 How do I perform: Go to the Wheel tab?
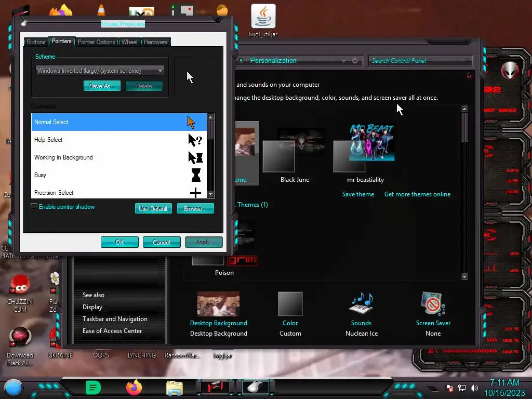coord(129,42)
